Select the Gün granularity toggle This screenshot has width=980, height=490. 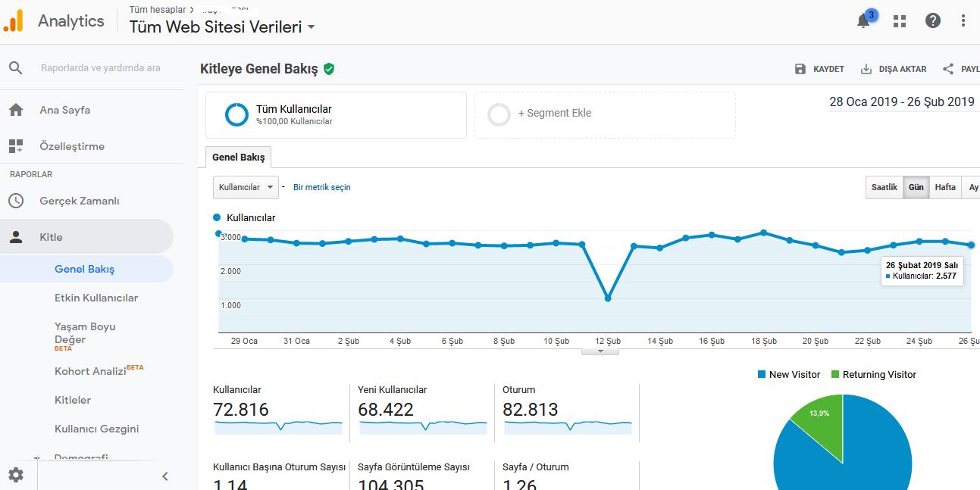click(916, 187)
